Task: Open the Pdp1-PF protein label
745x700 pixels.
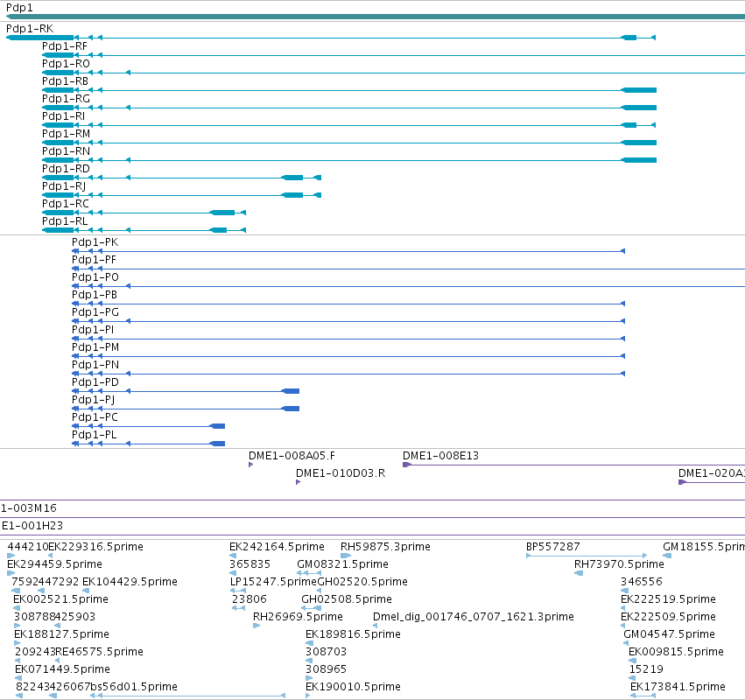Action: pos(94,260)
